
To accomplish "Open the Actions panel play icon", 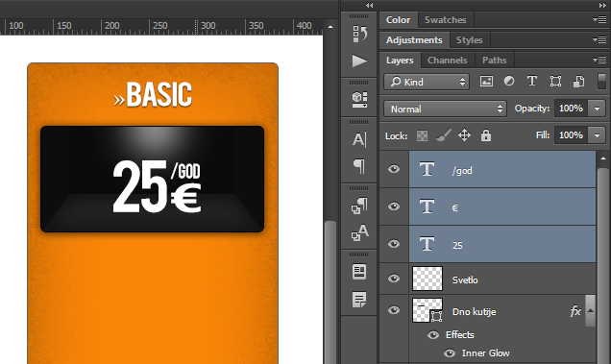I will pyautogui.click(x=359, y=61).
